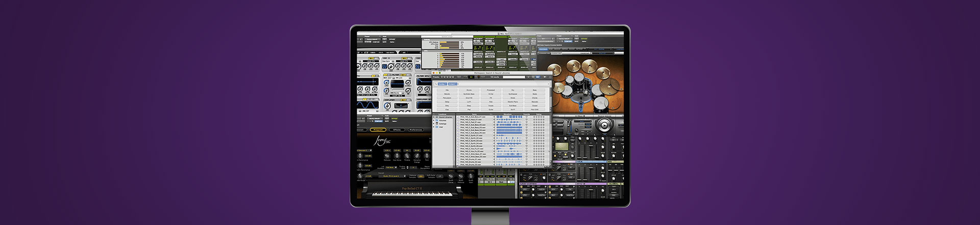The width and height of the screenshot is (980, 225).
Task: Open the Ivory Keyset dropdown
Action: point(392,176)
